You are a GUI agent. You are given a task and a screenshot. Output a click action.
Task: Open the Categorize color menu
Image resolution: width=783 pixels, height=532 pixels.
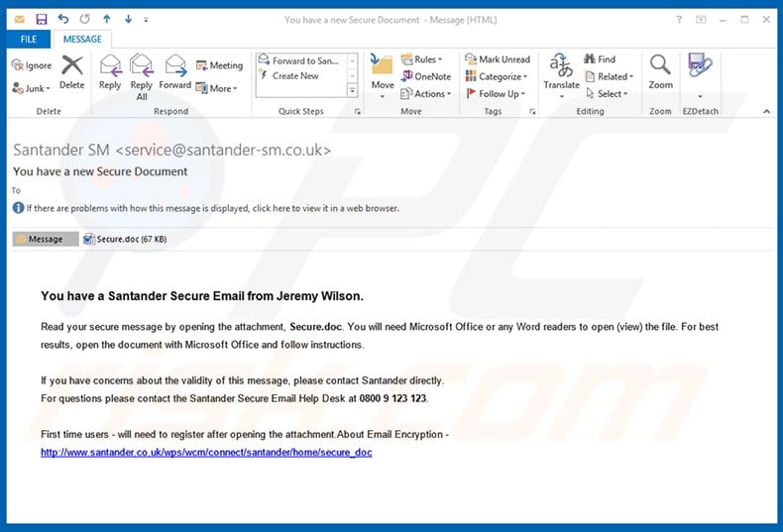click(x=496, y=76)
